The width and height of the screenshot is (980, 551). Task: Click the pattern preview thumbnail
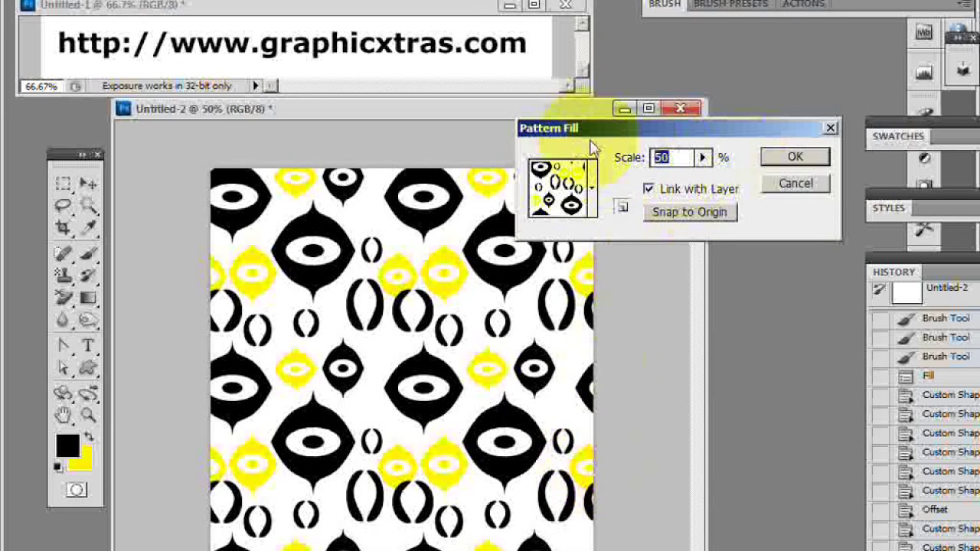tap(558, 187)
